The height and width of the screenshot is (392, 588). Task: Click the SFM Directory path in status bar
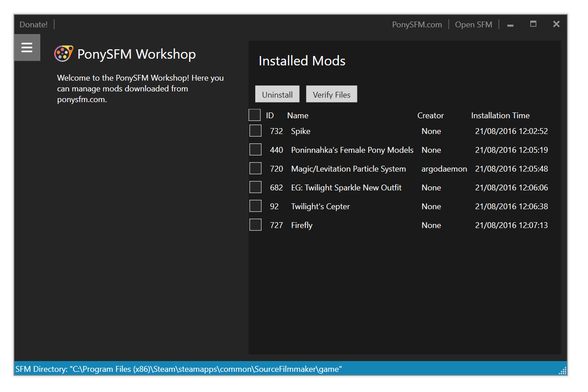[179, 369]
